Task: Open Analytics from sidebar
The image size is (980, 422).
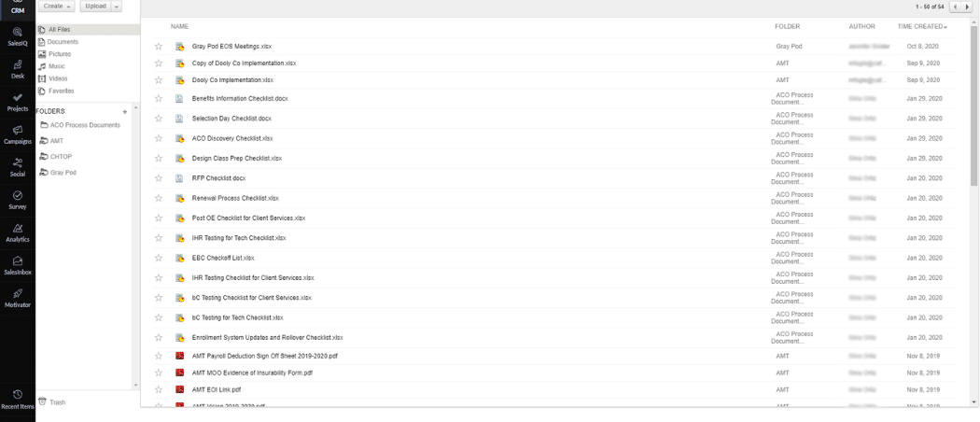Action: click(18, 232)
